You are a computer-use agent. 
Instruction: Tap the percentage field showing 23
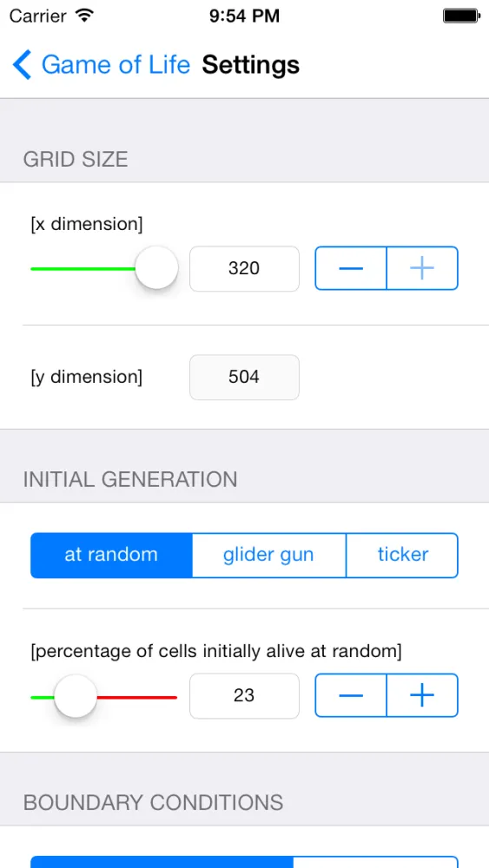[x=244, y=695]
